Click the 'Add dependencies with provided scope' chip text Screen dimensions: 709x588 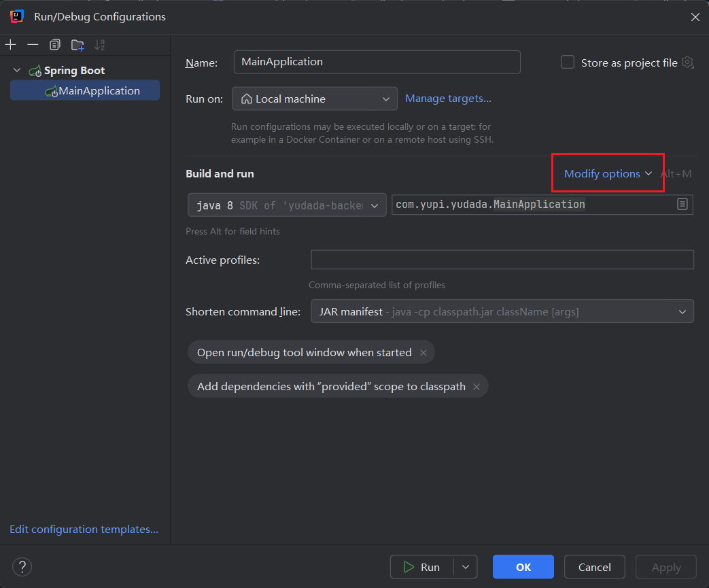pos(332,386)
